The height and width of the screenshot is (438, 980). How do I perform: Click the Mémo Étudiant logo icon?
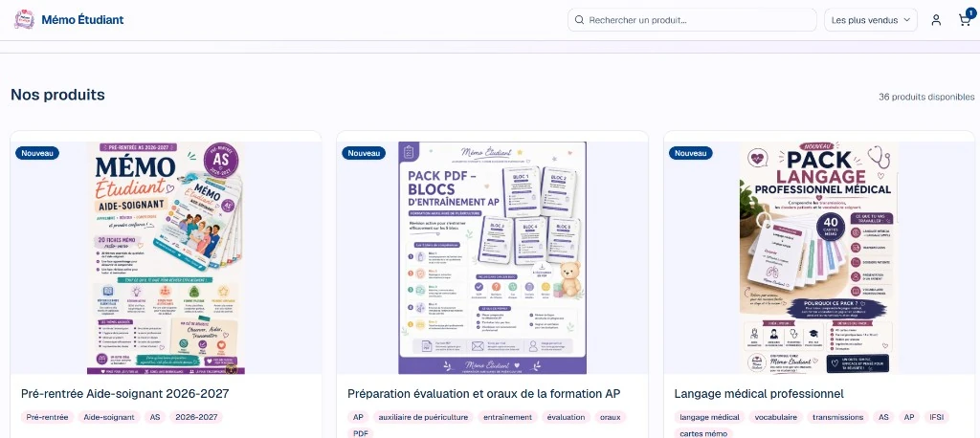tap(24, 19)
